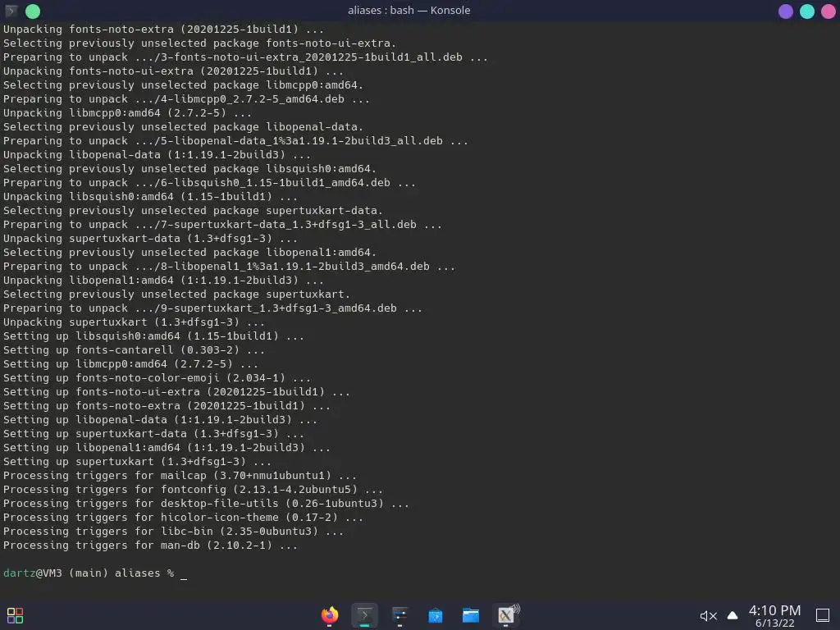This screenshot has height=630, width=840.
Task: Launch Firefox from the taskbar
Action: (x=330, y=615)
